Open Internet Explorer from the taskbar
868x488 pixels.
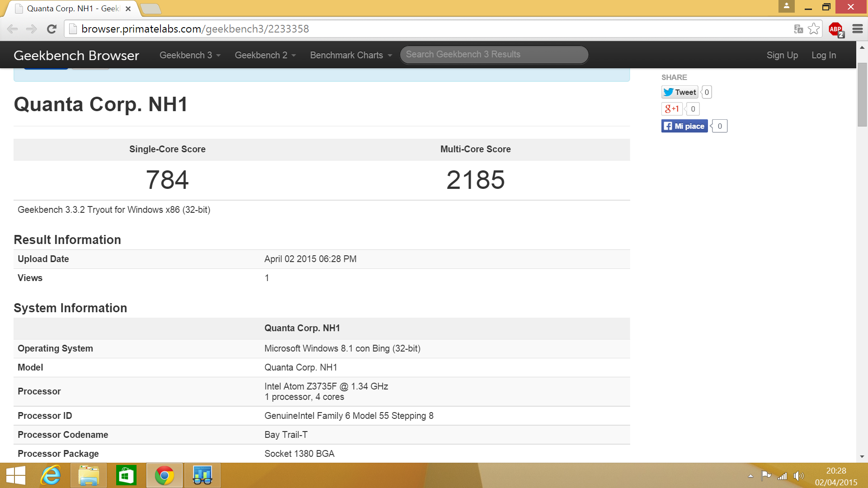[x=51, y=475]
